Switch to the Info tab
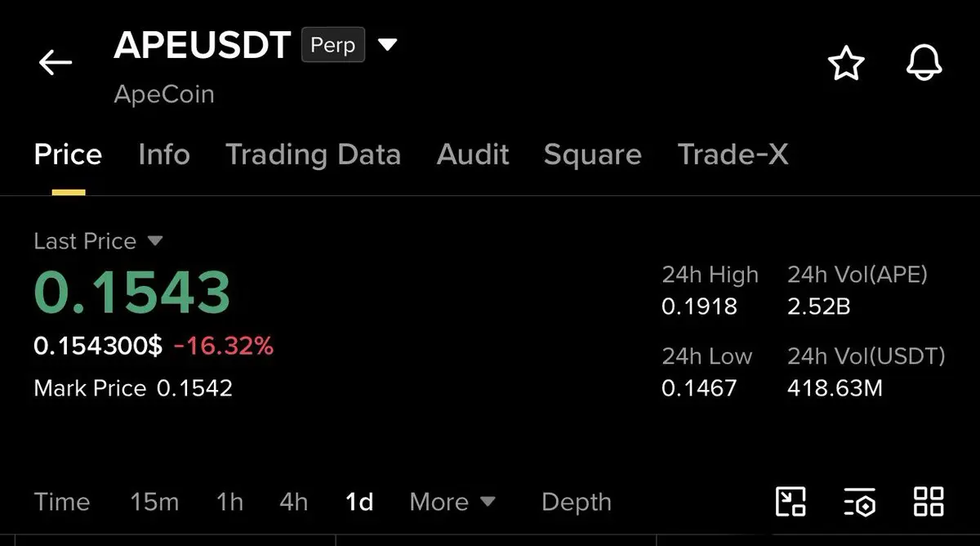Viewport: 980px width, 546px height. (x=164, y=154)
